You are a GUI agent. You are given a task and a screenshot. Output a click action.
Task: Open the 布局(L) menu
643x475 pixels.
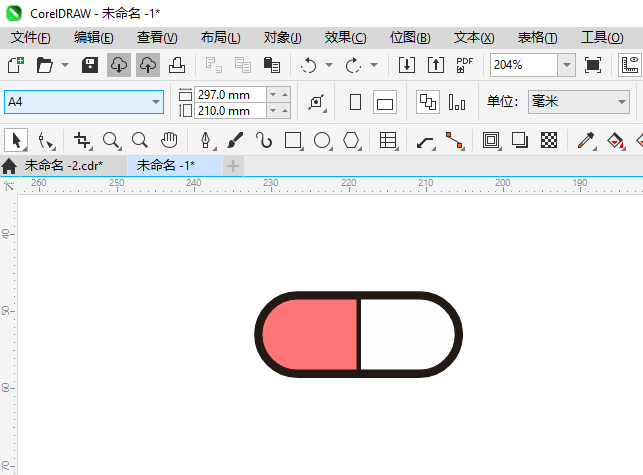click(x=221, y=38)
